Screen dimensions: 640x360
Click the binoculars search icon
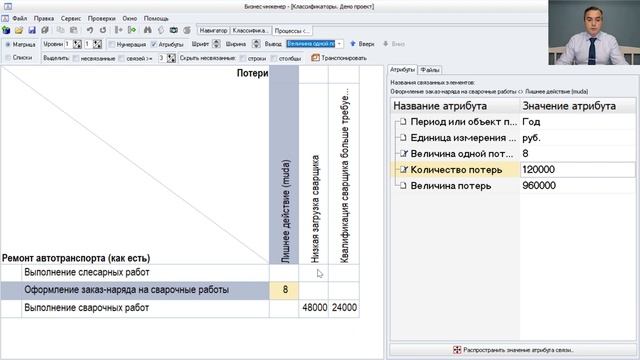(x=147, y=30)
